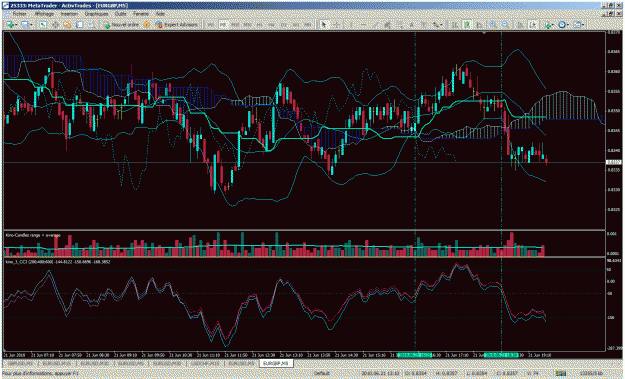The height and width of the screenshot is (379, 625).
Task: Click the current price label on axis
Action: (613, 162)
